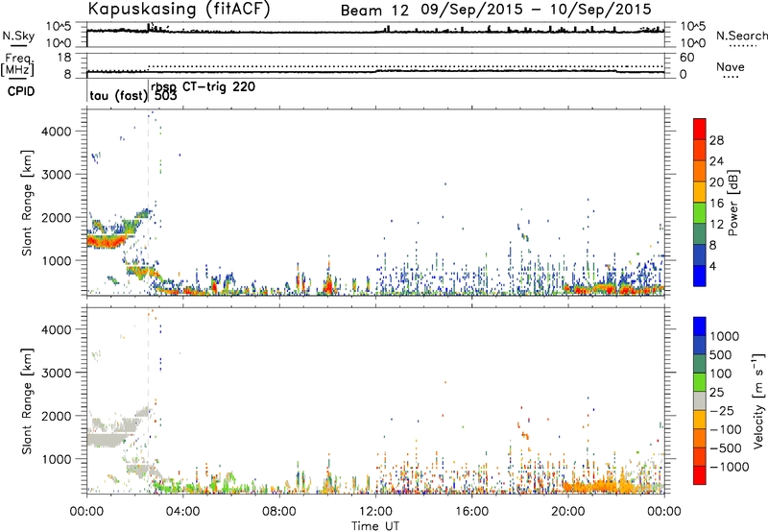Click the "rbsp CT-trig 220" CPID text
Screen dimensions: 768x532
pos(203,86)
